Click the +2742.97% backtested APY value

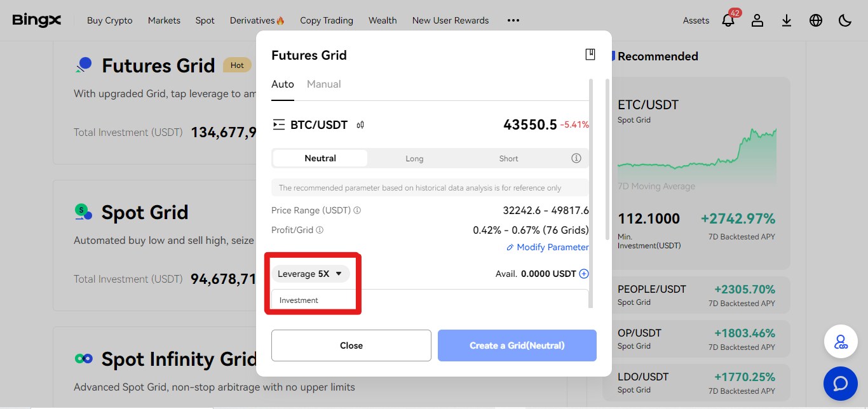click(738, 218)
